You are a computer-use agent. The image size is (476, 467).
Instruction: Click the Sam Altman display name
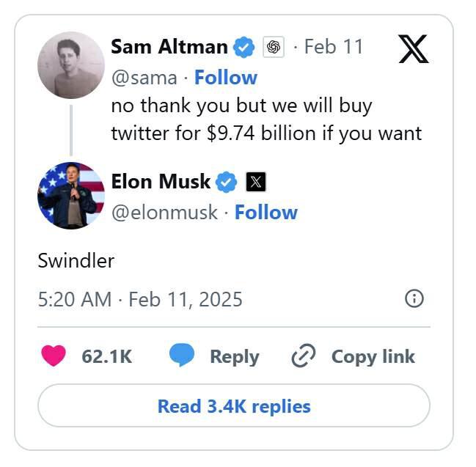click(169, 47)
